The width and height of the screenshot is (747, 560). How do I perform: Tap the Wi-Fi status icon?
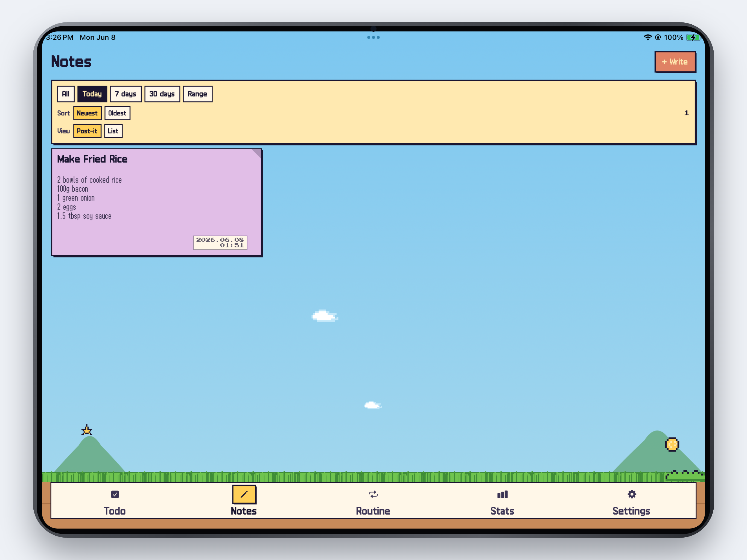pos(647,37)
